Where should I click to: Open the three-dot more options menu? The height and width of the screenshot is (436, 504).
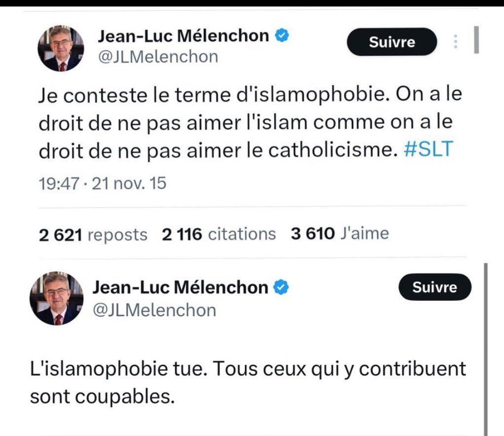[x=456, y=41]
